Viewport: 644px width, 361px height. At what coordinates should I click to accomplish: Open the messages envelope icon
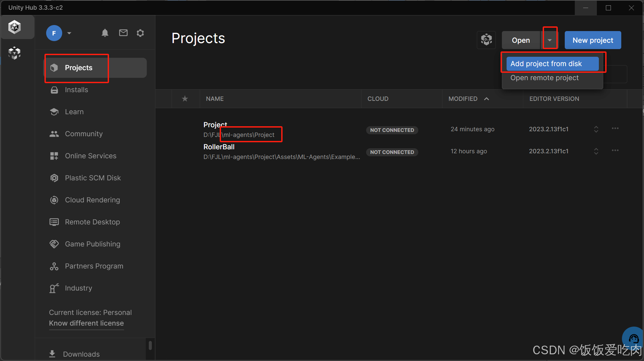pos(123,33)
